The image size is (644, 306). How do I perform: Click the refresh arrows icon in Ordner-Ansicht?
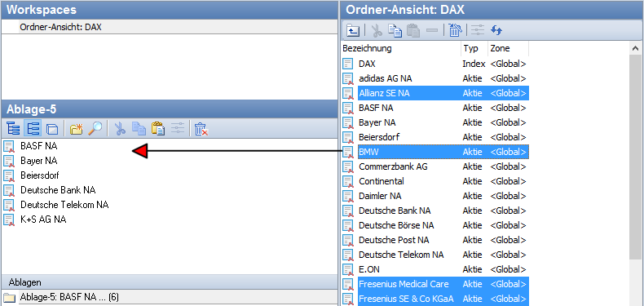click(x=496, y=30)
